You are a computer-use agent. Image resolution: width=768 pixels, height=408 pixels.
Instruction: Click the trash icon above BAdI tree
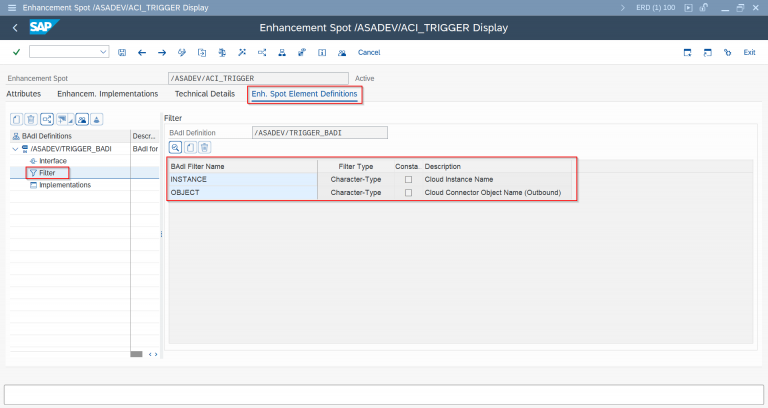click(31, 119)
